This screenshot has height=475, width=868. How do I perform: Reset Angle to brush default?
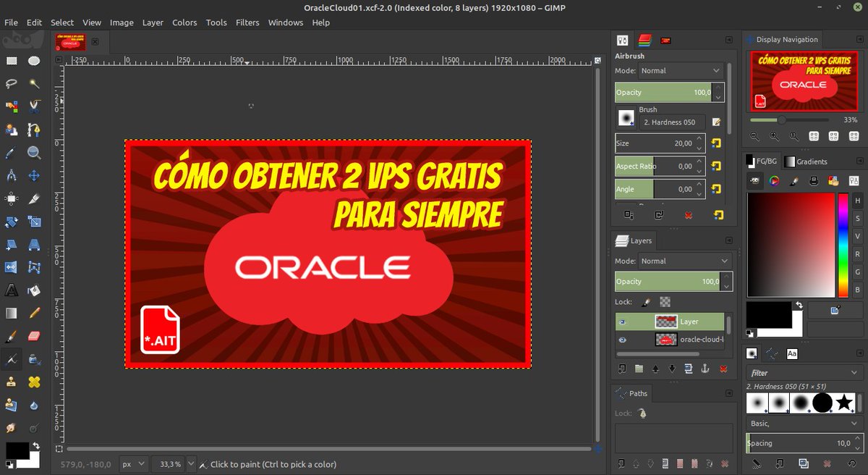pyautogui.click(x=717, y=189)
